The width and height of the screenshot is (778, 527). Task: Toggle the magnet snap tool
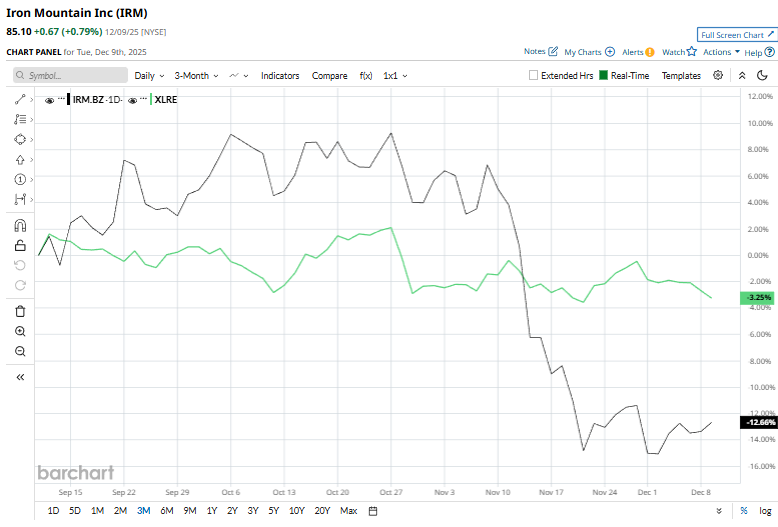click(x=20, y=226)
